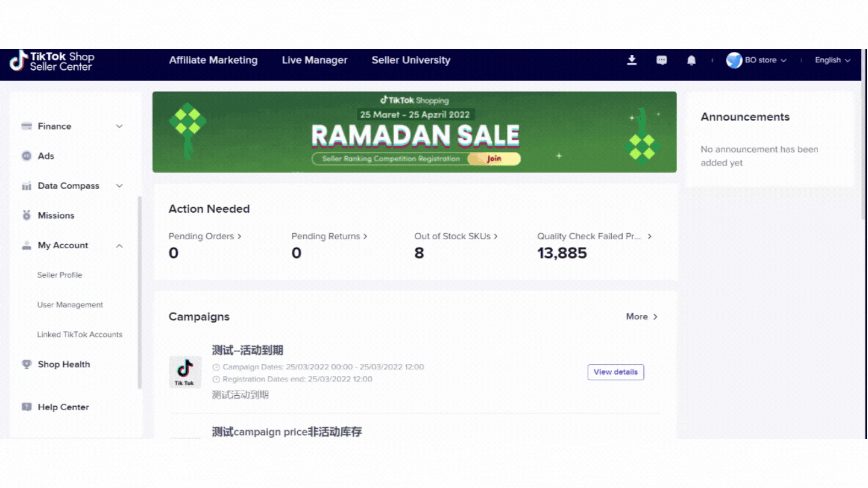Open the Out of Stock SKUs link
Screen dimensions: 868x488
pos(456,237)
